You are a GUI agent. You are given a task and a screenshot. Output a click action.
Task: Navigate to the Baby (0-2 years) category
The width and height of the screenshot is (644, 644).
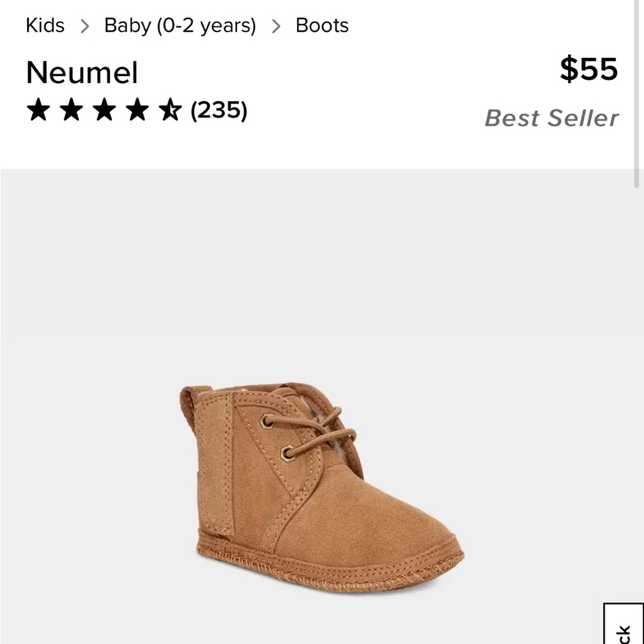point(179,26)
